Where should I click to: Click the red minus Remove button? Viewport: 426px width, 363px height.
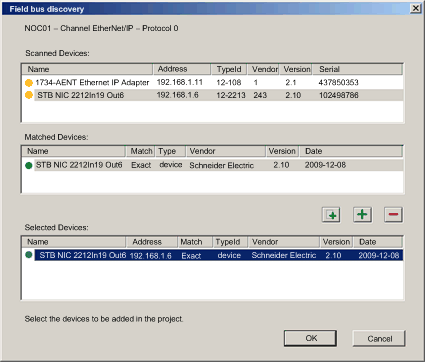[393, 214]
